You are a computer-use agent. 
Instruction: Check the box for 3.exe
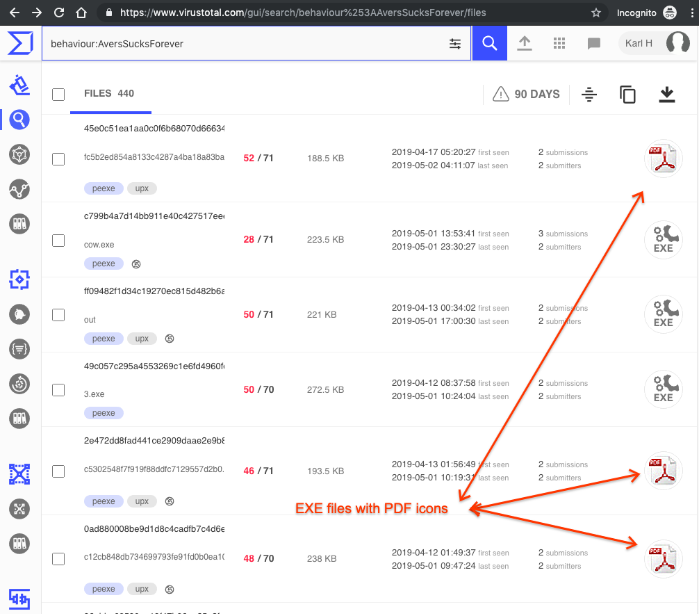point(58,390)
